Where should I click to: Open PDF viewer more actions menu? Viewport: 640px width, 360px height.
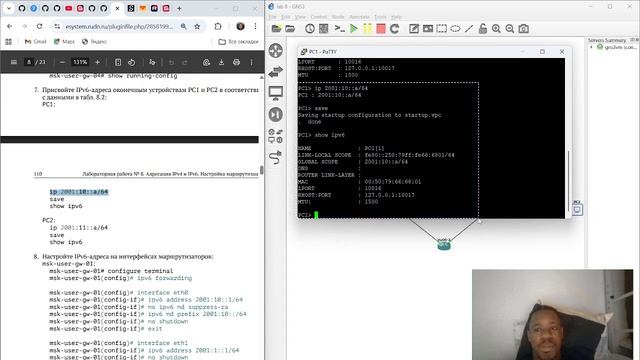[x=251, y=62]
